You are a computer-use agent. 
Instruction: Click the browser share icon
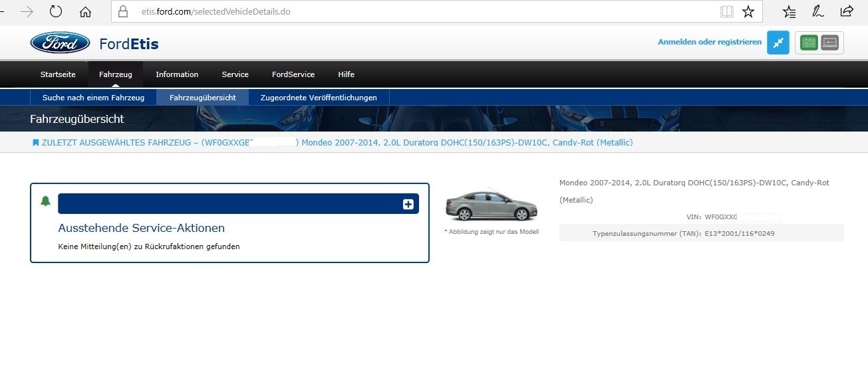[847, 11]
